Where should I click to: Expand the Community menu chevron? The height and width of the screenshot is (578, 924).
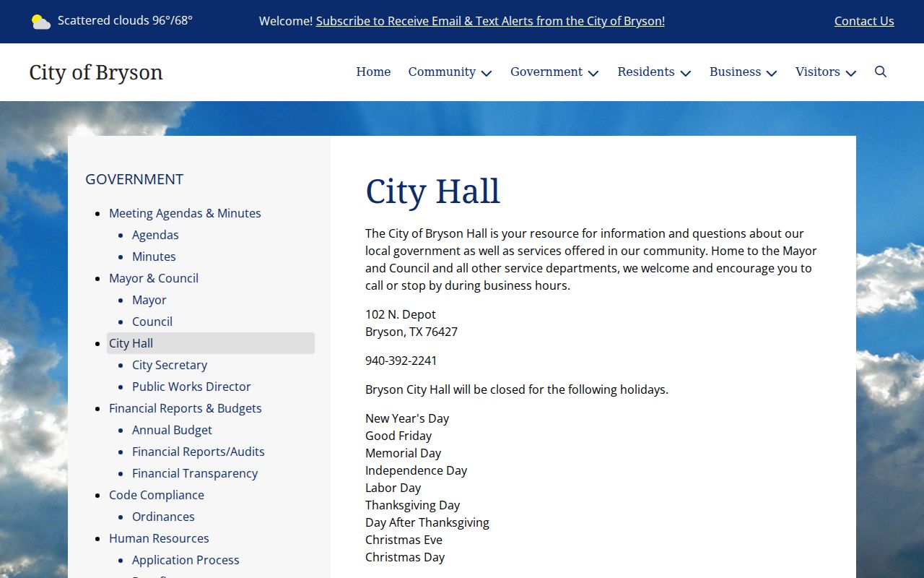(487, 73)
